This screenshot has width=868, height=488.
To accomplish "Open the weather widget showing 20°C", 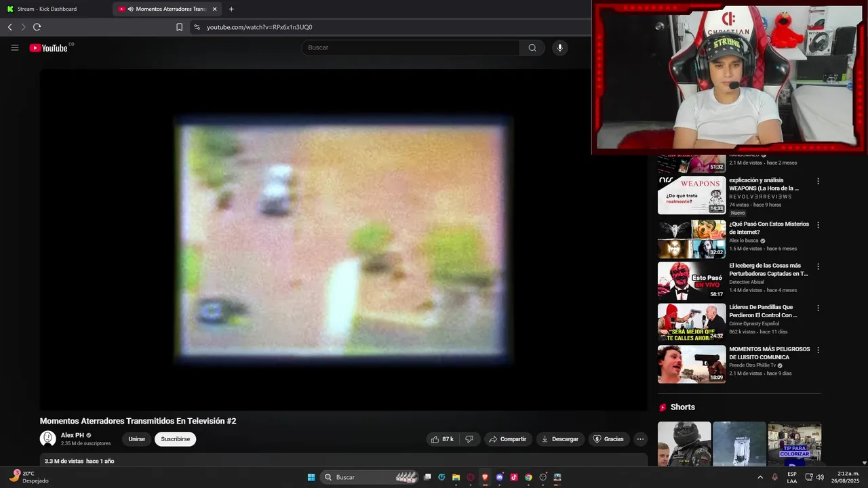I will coord(28,477).
